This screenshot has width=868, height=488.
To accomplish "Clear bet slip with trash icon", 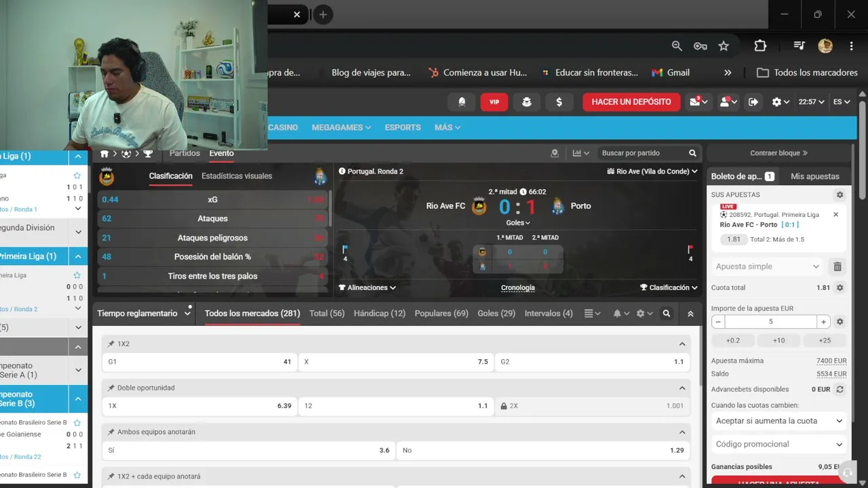I will [837, 266].
